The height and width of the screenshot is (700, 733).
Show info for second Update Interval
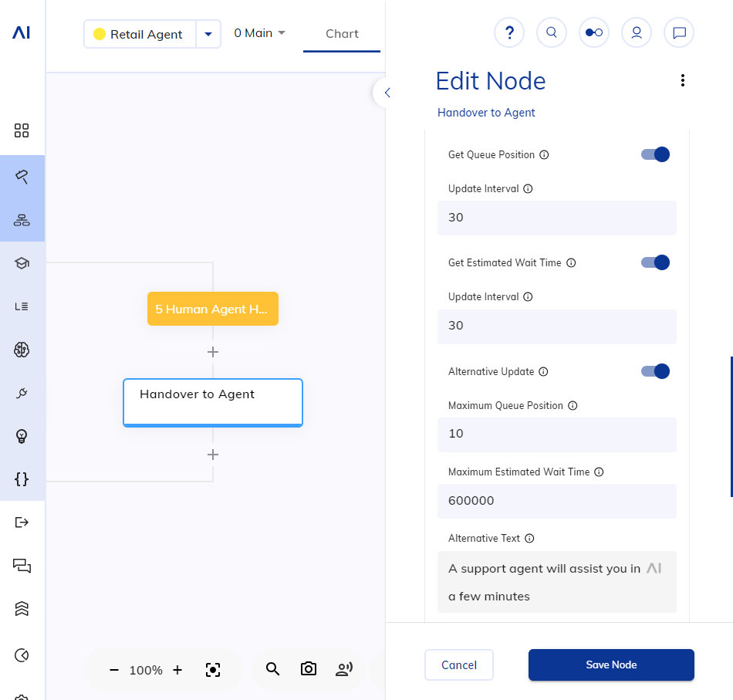tap(528, 297)
